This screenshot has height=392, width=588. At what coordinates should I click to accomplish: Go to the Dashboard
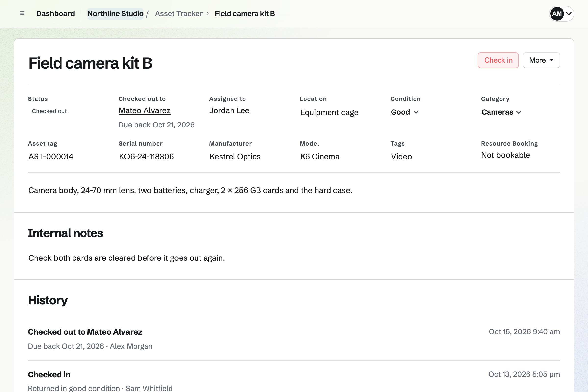pos(56,14)
